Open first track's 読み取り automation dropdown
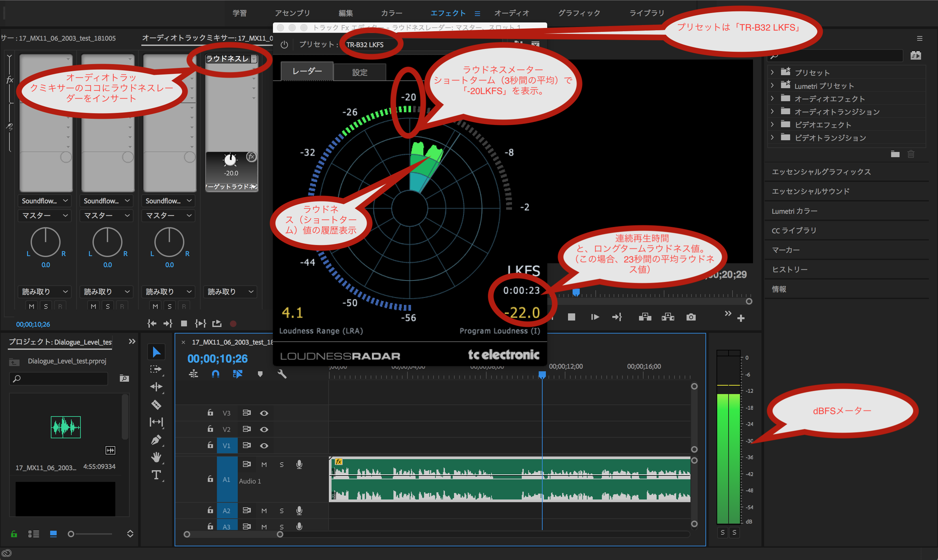The width and height of the screenshot is (938, 560). 45,292
